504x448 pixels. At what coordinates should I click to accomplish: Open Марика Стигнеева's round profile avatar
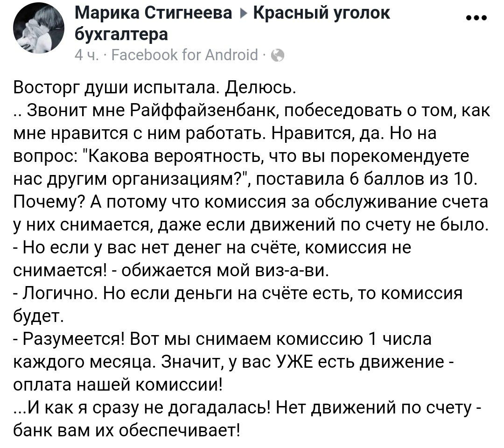point(40,27)
